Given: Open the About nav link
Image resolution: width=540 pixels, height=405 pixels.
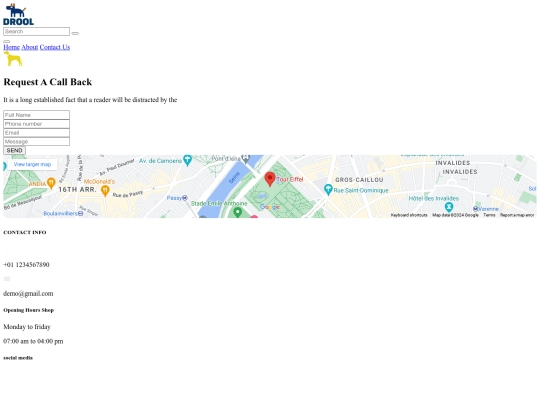Looking at the screenshot, I should coord(30,47).
